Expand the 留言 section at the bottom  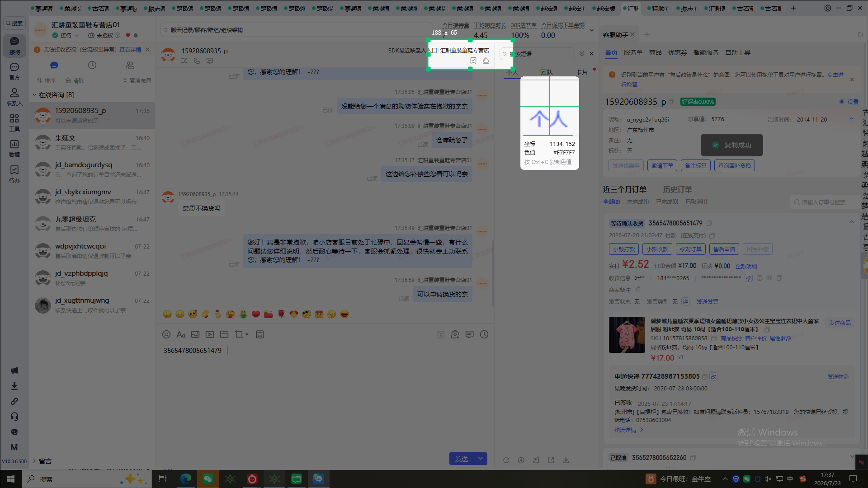[34, 461]
